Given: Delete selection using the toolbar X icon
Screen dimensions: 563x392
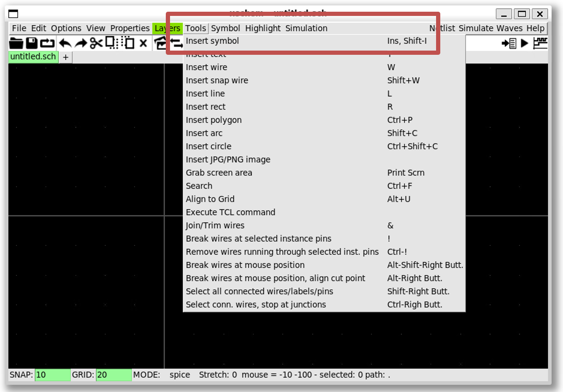Looking at the screenshot, I should 143,43.
